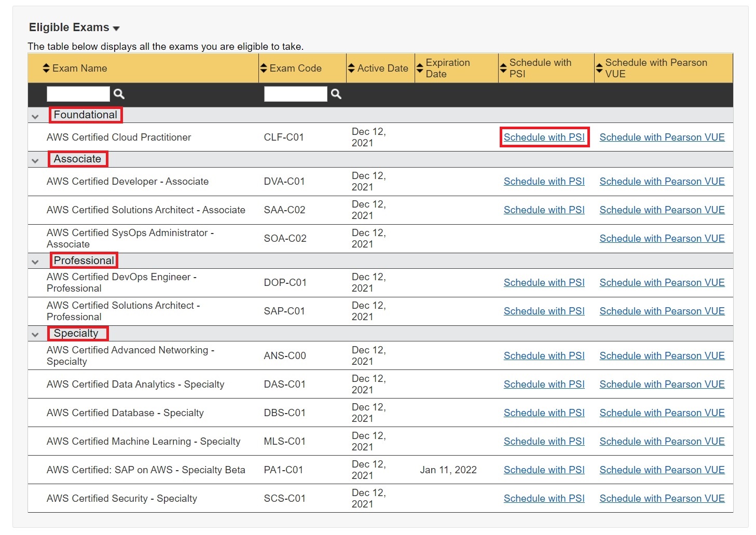Collapse the Associate group chevron
The image size is (756, 535).
pos(35,161)
